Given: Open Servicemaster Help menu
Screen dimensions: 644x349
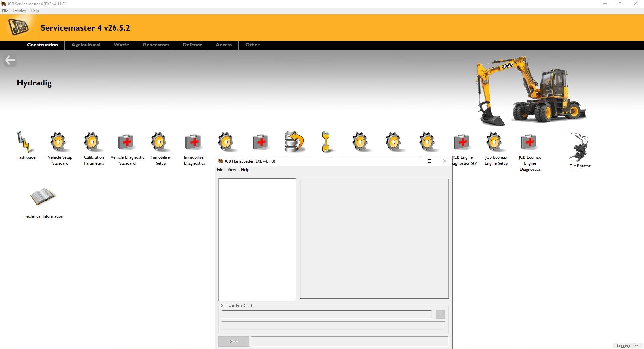Looking at the screenshot, I should pos(35,11).
